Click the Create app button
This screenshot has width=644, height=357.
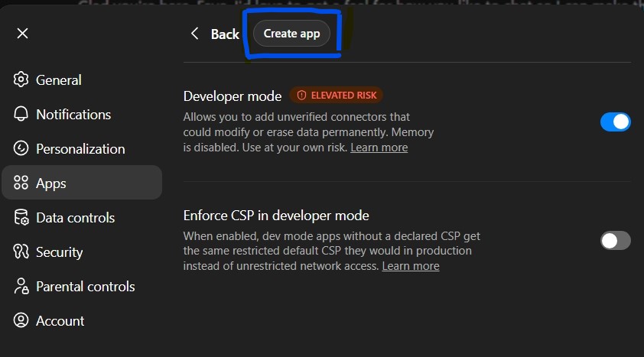tap(291, 33)
